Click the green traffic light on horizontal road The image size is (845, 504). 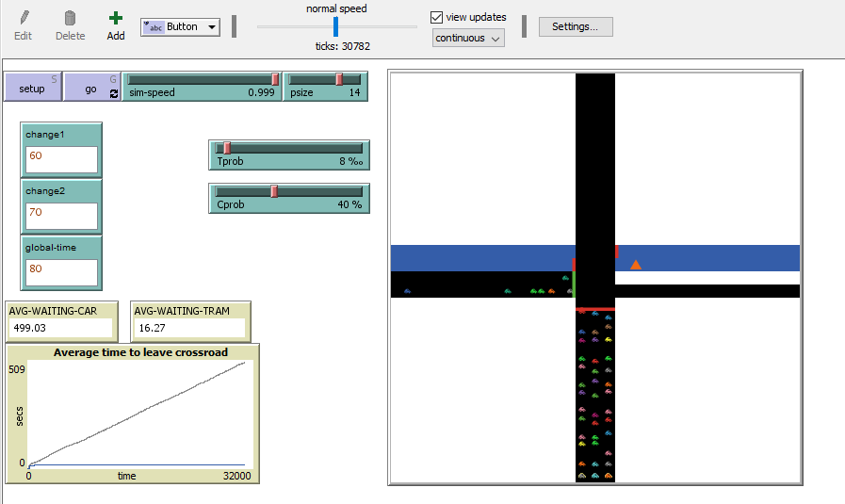(x=573, y=285)
